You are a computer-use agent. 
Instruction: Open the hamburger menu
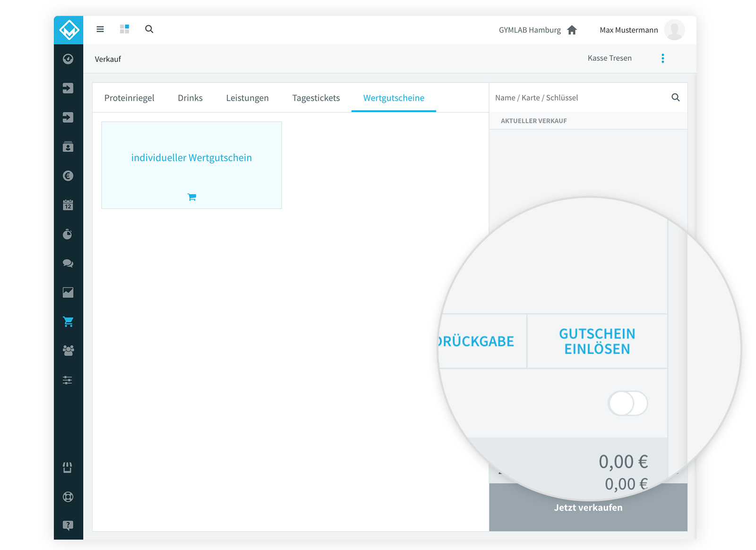click(100, 29)
